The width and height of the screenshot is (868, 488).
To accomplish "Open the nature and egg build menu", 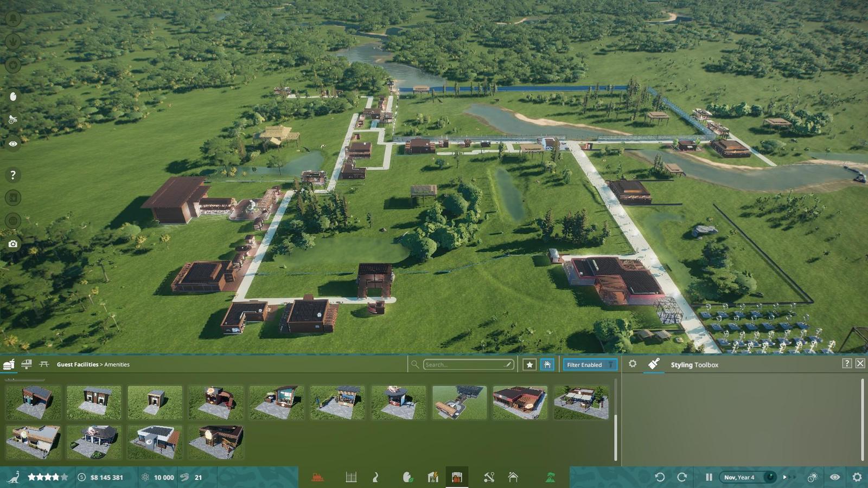I will (x=407, y=477).
